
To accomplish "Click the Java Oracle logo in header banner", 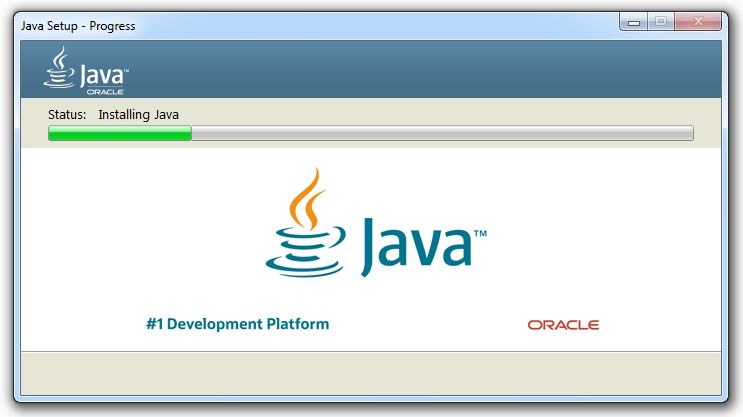I will 86,71.
